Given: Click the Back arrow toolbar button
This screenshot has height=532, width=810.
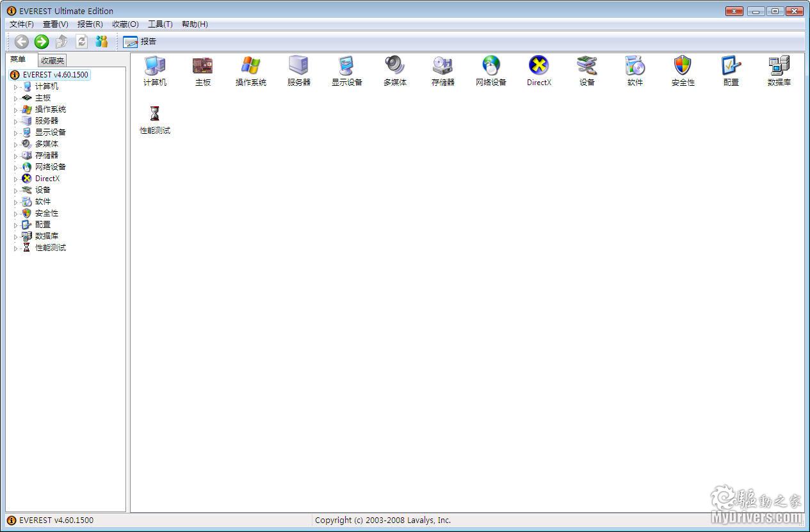Looking at the screenshot, I should 22,42.
